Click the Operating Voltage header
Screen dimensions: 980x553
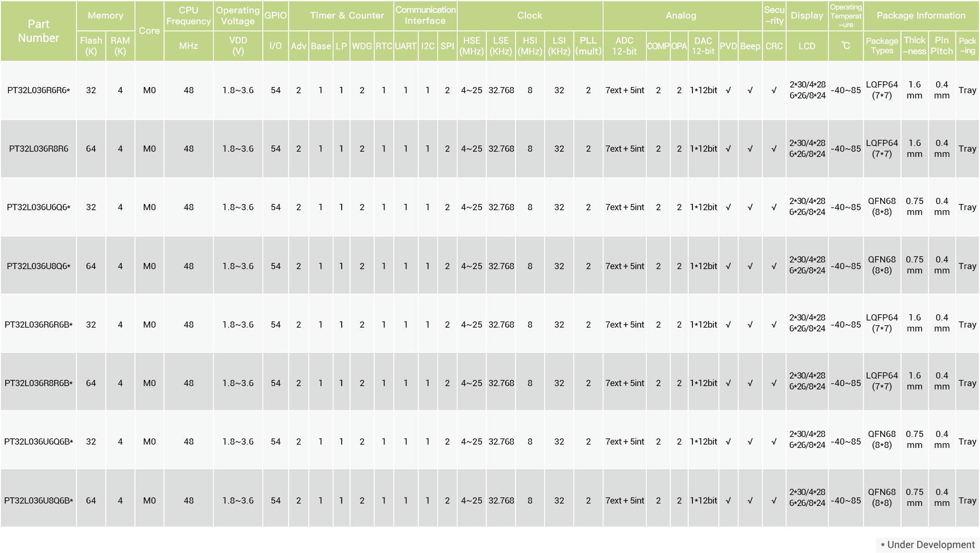(238, 16)
